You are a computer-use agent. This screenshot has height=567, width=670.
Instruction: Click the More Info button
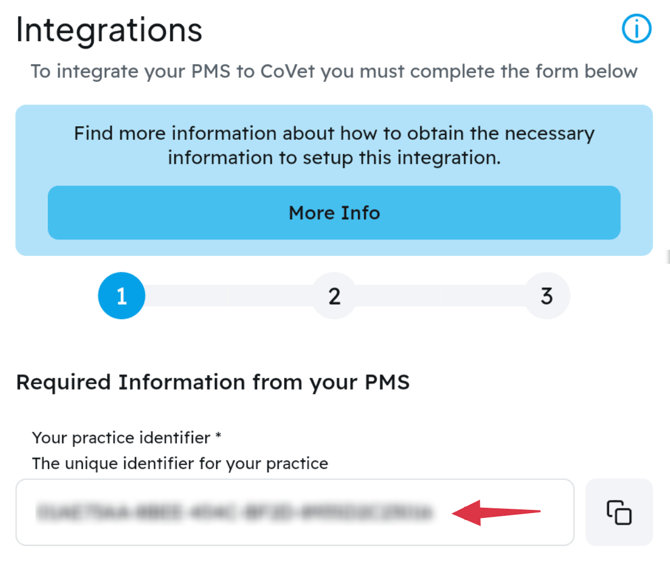pos(334,213)
